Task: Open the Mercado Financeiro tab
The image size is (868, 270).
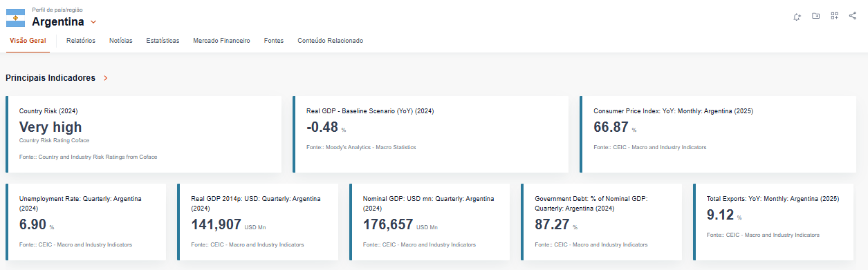Action: pos(221,41)
